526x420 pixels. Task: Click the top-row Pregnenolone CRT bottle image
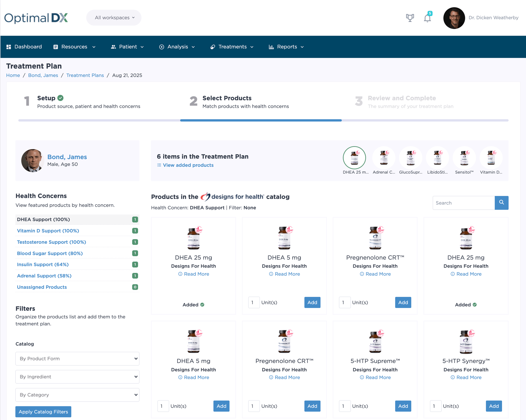tap(375, 237)
